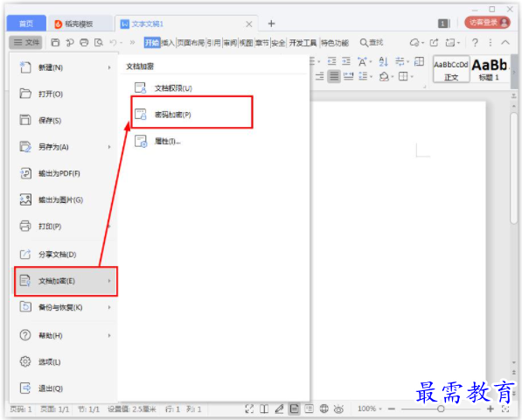Select 打开(O) in file menu
This screenshot has height=420, width=522.
(x=64, y=94)
